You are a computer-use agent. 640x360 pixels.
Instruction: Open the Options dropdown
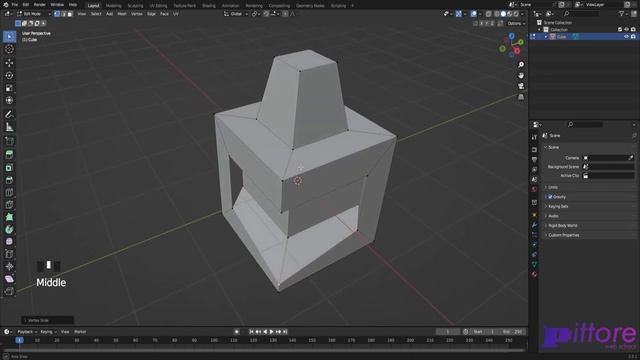click(516, 23)
